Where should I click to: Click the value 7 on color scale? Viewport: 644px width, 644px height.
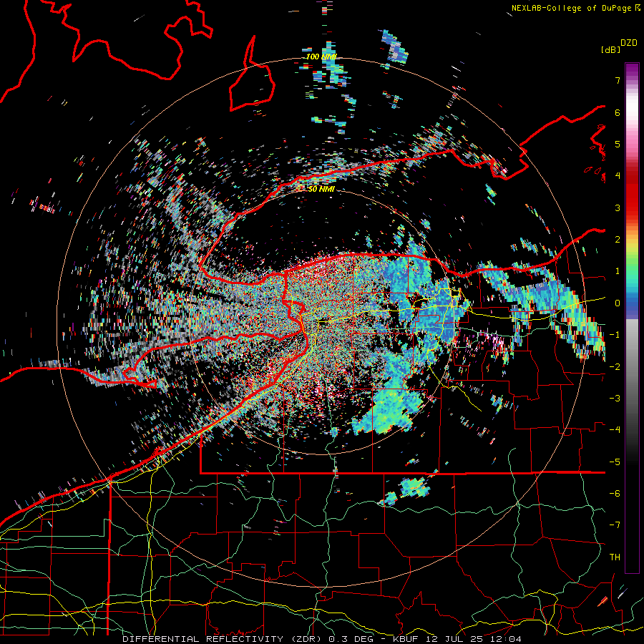[x=618, y=80]
